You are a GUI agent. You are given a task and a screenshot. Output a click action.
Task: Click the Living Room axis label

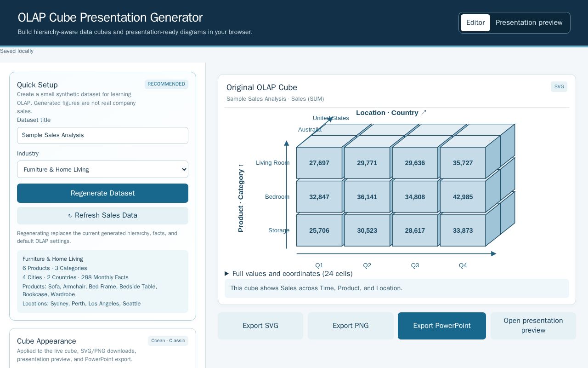point(272,163)
